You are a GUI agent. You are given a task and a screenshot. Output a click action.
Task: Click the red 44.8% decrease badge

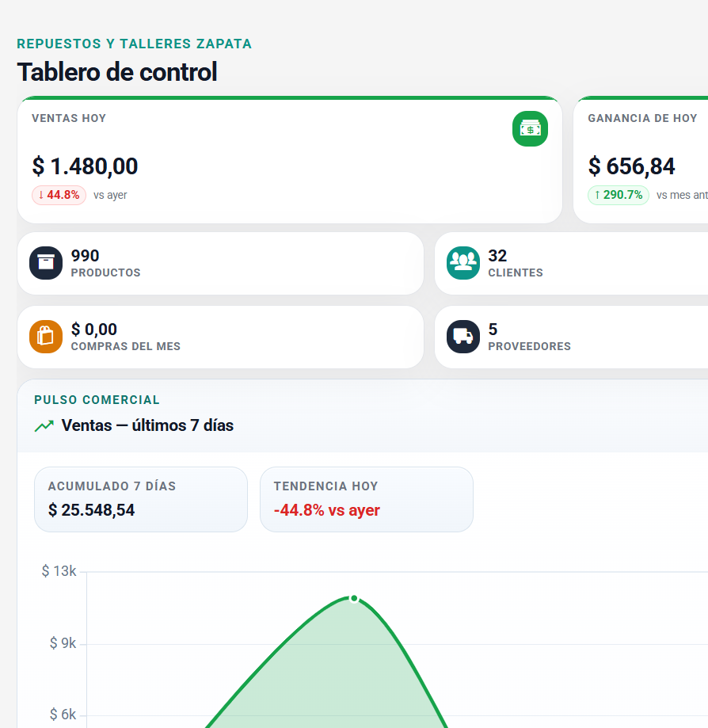59,195
